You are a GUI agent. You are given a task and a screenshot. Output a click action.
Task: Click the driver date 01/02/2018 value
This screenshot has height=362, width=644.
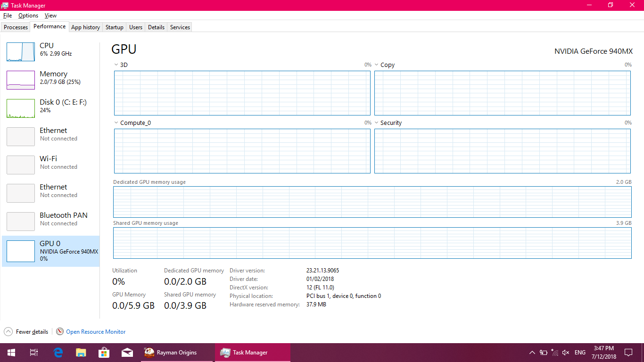pyautogui.click(x=320, y=279)
